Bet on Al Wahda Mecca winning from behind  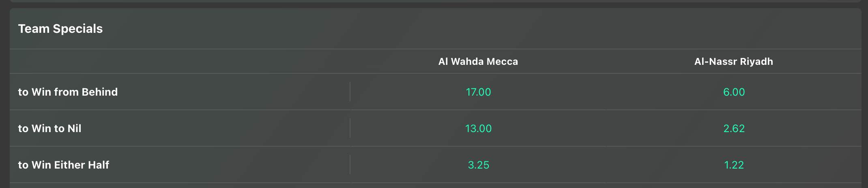tap(478, 92)
